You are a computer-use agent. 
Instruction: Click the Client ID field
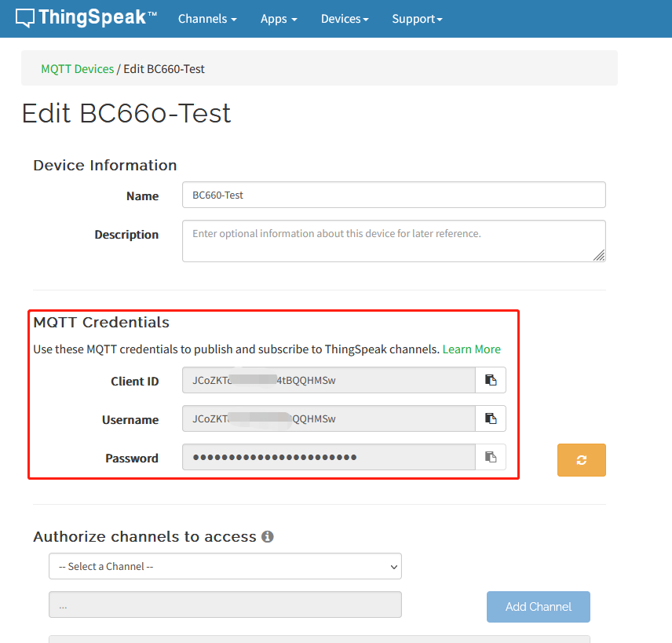click(329, 380)
